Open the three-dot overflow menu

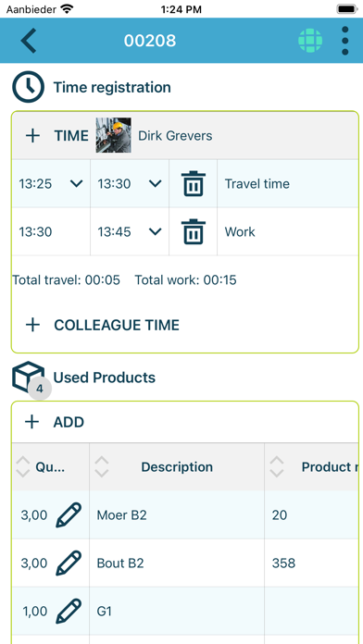pos(344,41)
